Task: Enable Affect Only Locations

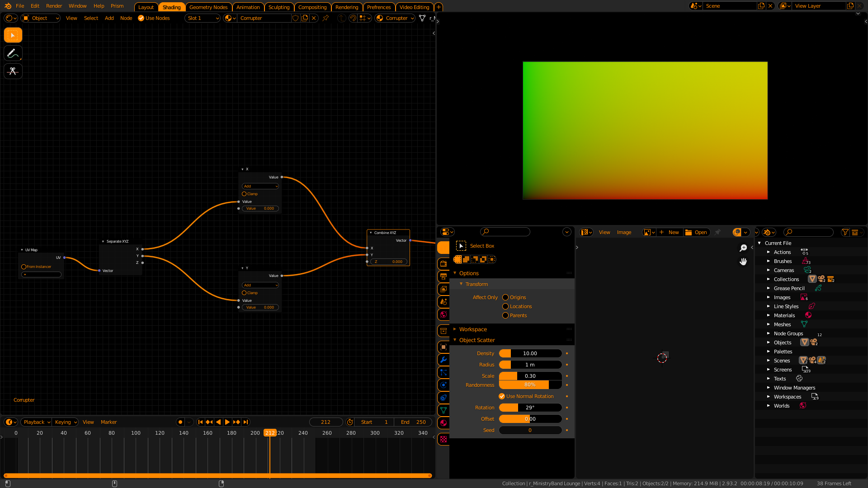Action: [x=505, y=306]
